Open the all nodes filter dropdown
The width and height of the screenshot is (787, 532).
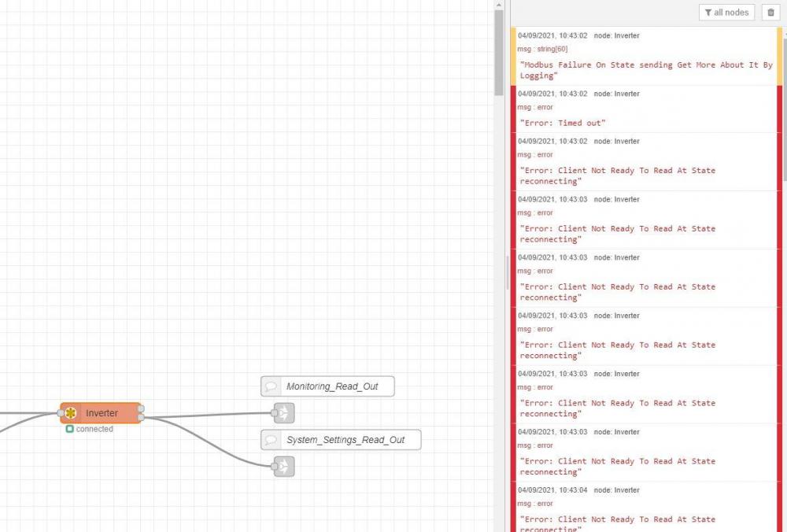(726, 13)
